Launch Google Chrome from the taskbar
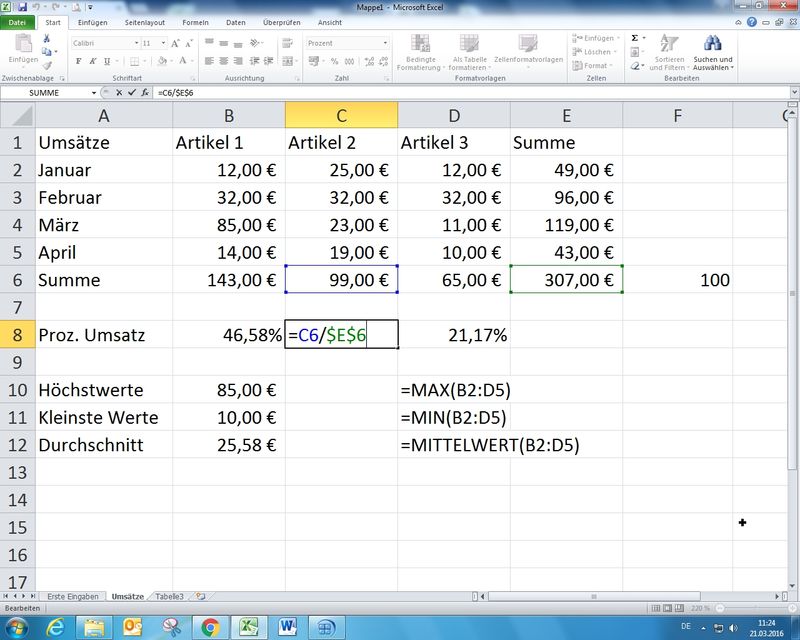The image size is (800, 640). [210, 627]
